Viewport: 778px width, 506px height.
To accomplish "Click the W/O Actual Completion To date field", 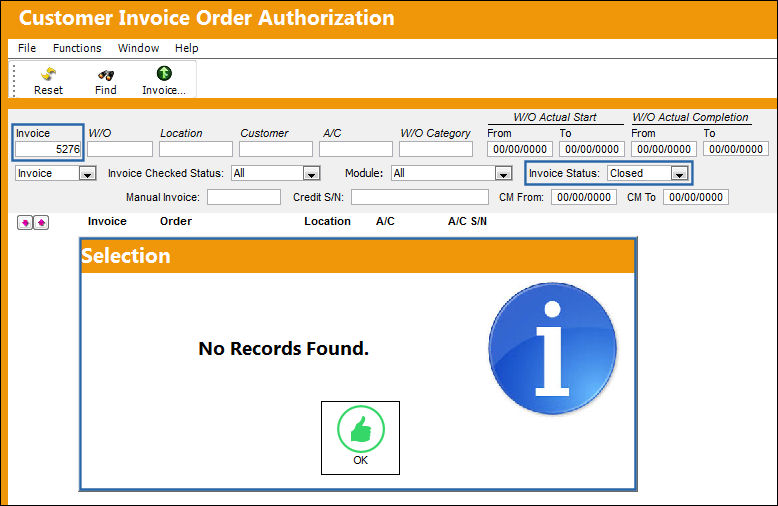I will [x=736, y=149].
